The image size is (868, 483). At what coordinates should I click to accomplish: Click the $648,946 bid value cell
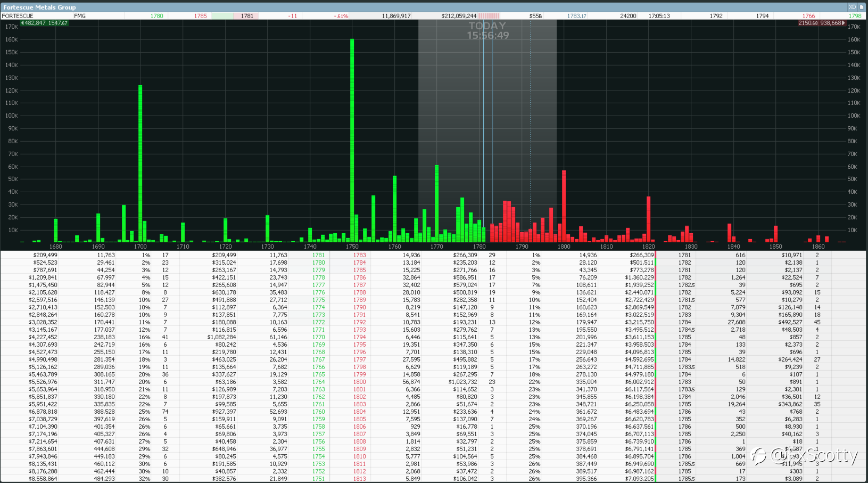(x=224, y=449)
